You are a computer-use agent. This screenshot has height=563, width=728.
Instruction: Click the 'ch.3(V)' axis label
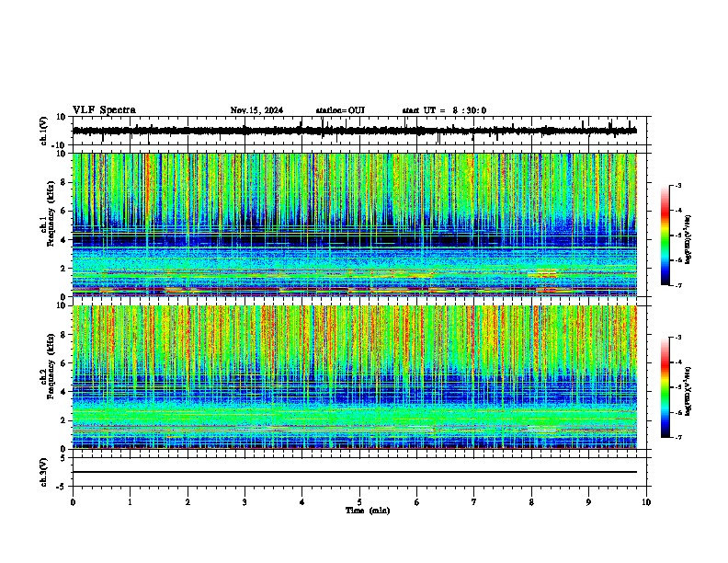tap(44, 473)
